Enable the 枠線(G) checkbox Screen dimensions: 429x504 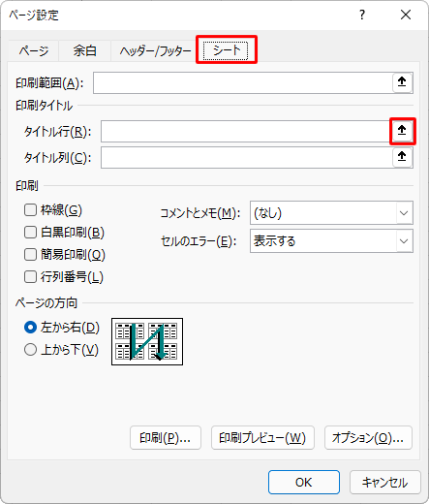(x=30, y=210)
